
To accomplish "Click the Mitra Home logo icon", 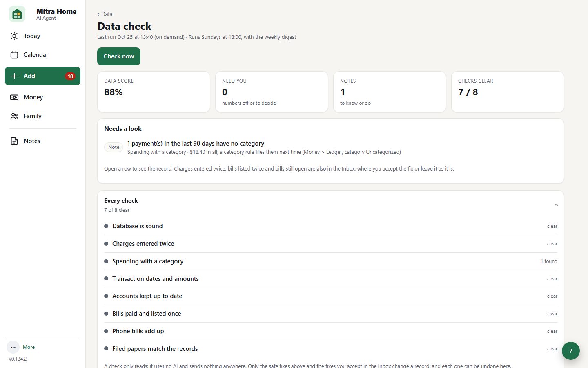I will (x=17, y=14).
